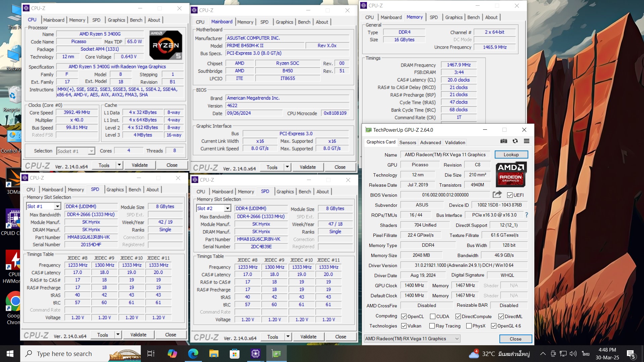Open the GPU-Z hamburger menu
Image resolution: width=644 pixels, height=362 pixels.
coord(527,141)
